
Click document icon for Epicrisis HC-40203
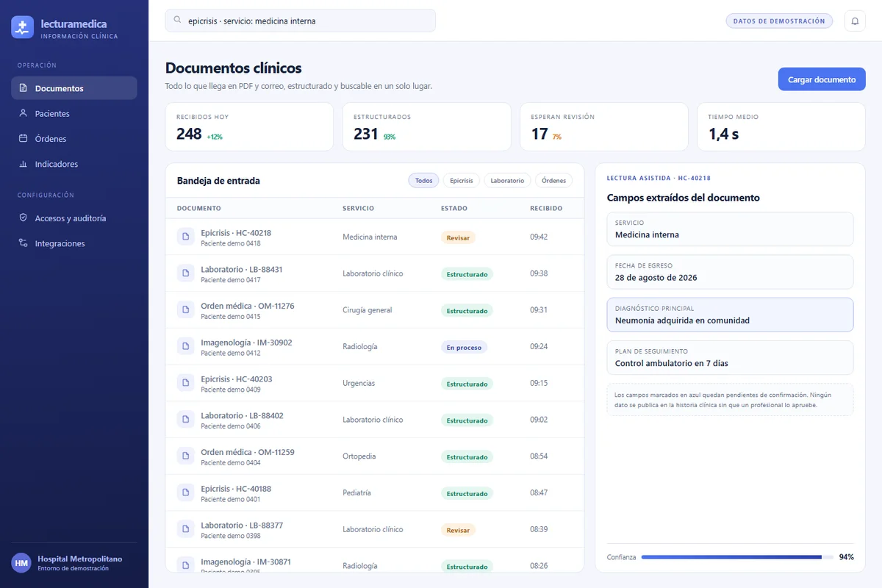(184, 383)
